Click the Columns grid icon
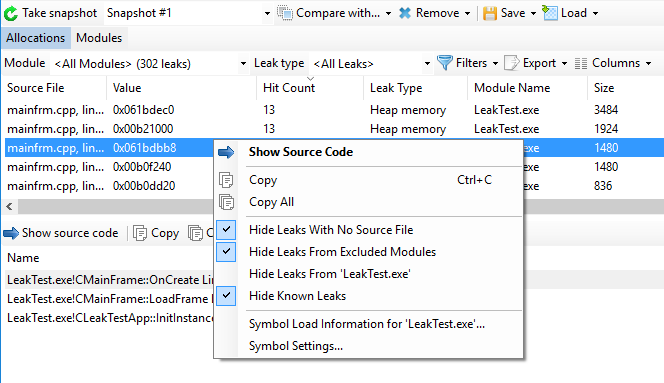The height and width of the screenshot is (383, 664). pos(581,64)
